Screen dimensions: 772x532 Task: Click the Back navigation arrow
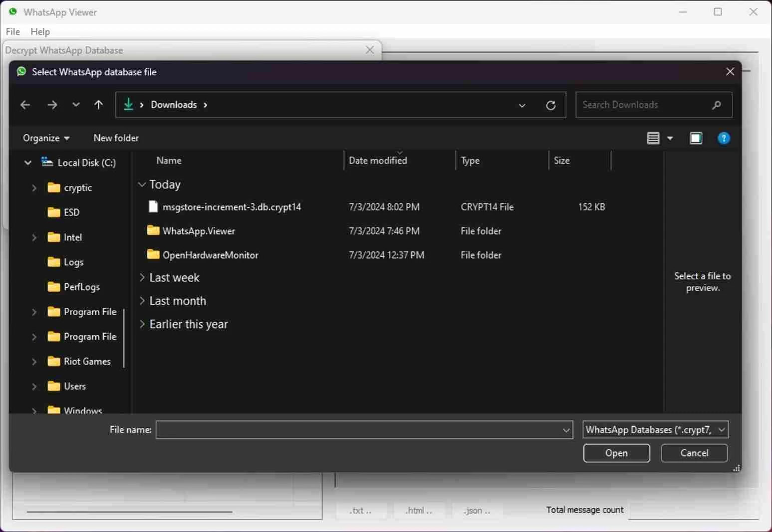coord(25,105)
